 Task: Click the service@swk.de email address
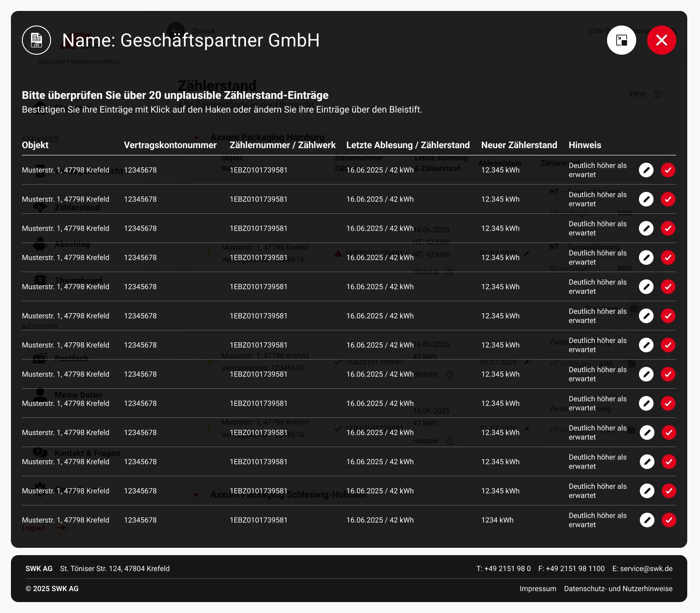(646, 568)
